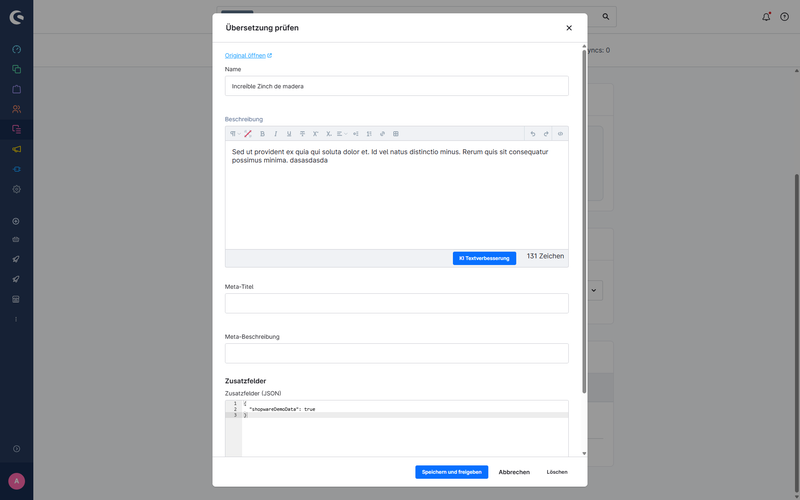Toggle bold formatting in Beschreibung editor

click(x=262, y=134)
